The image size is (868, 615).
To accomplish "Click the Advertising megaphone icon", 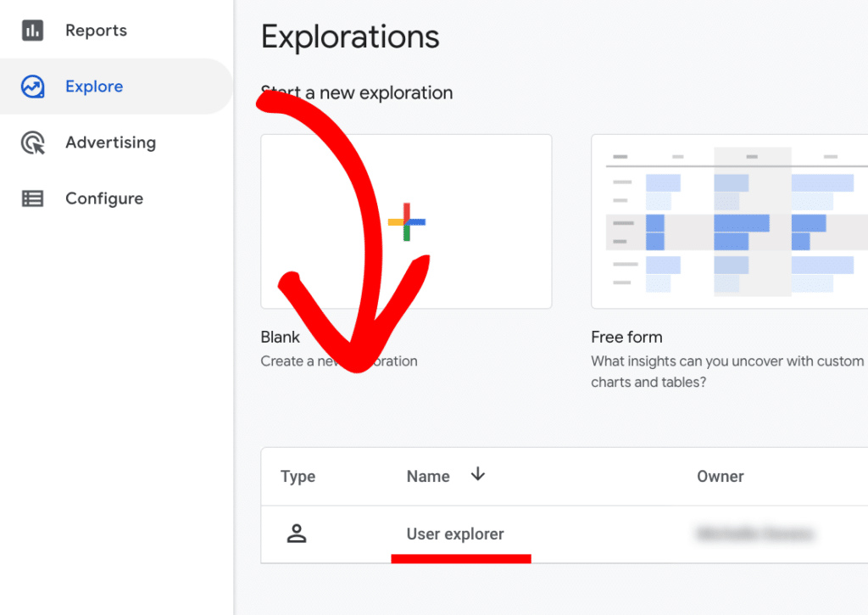I will 34,143.
